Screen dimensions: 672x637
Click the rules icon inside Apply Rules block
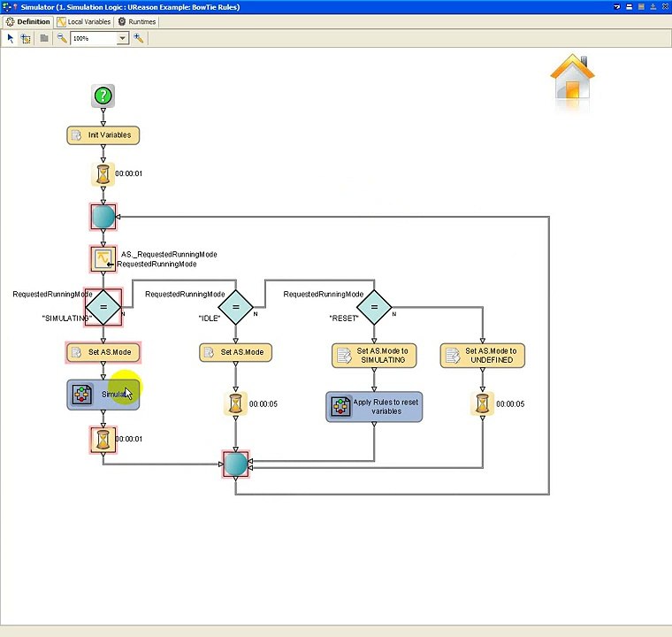(x=340, y=406)
